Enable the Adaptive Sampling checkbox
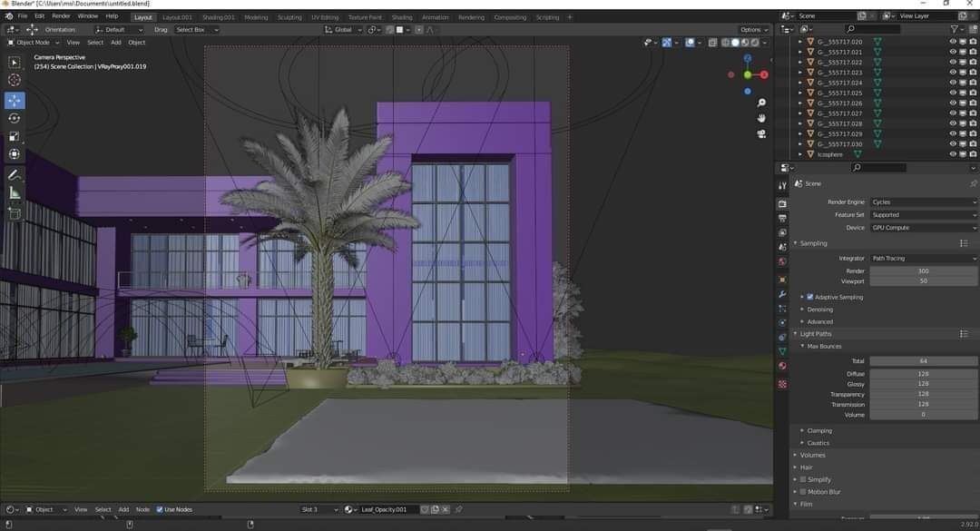The height and width of the screenshot is (531, 980). (x=808, y=297)
